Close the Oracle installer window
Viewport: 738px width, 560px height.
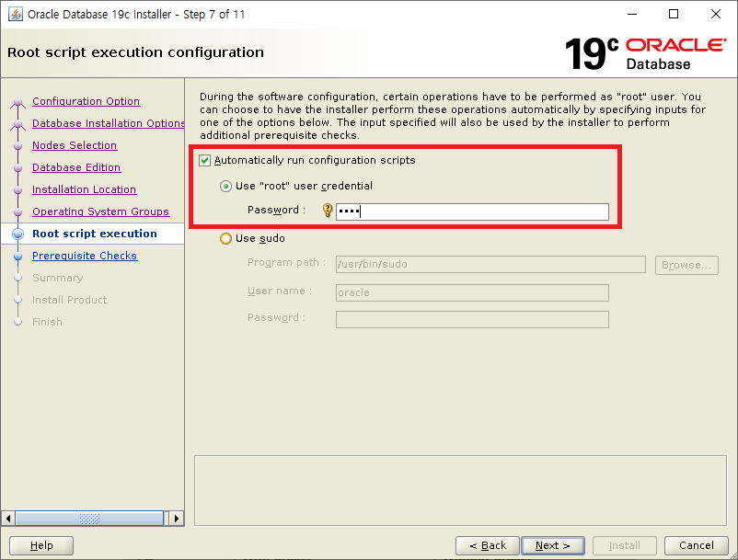coord(716,14)
